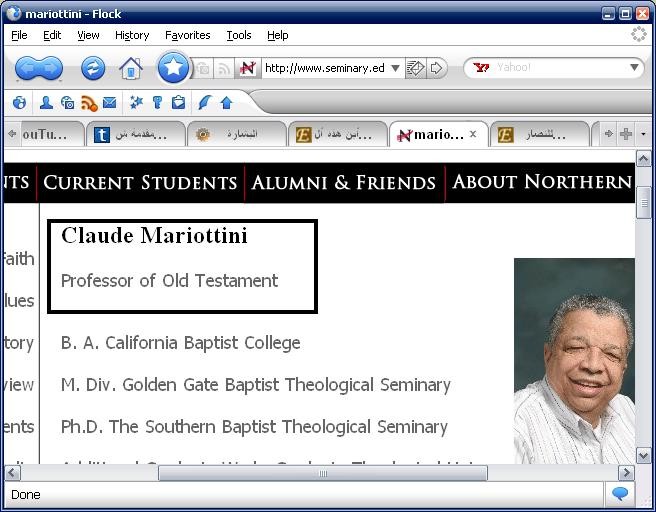
Task: Open the Tools menu
Action: coord(238,35)
